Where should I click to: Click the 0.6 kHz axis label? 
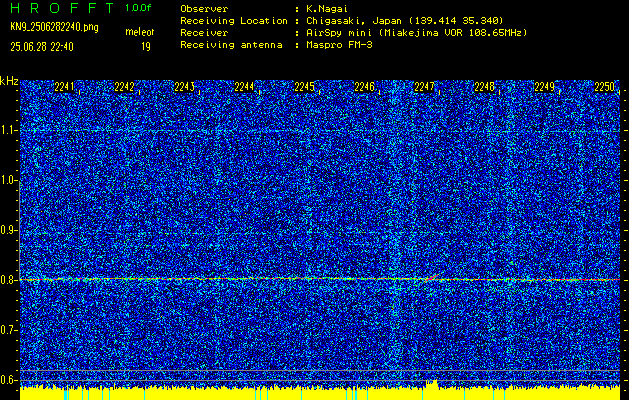8,380
